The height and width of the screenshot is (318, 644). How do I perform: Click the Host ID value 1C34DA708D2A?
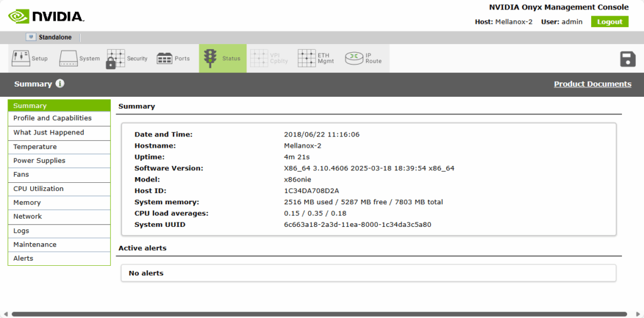[311, 191]
